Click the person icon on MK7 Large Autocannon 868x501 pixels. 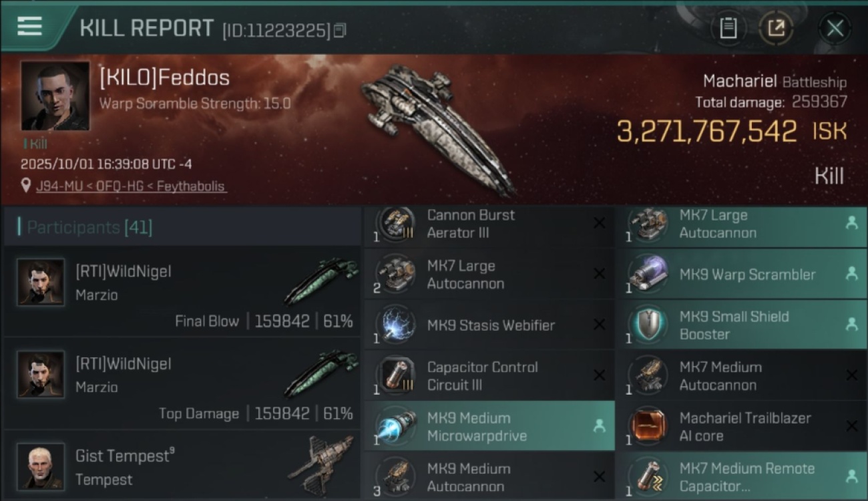click(851, 224)
